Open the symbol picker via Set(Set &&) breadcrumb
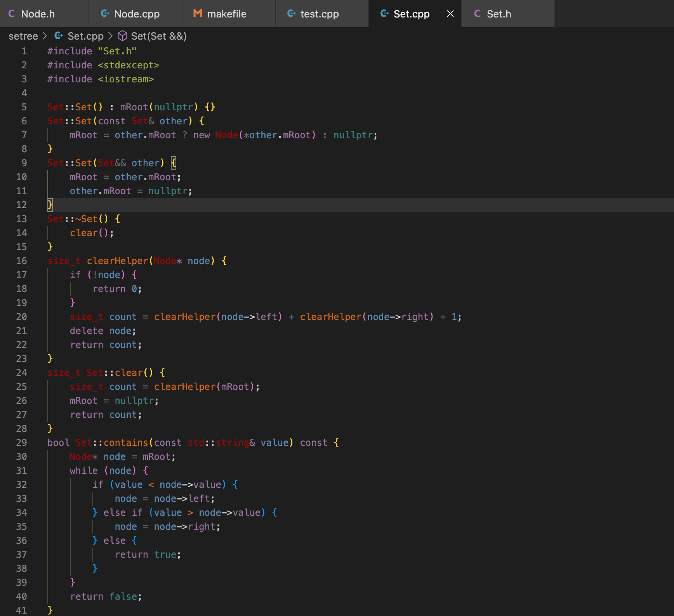Screen dimensions: 674x616 pyautogui.click(x=158, y=36)
